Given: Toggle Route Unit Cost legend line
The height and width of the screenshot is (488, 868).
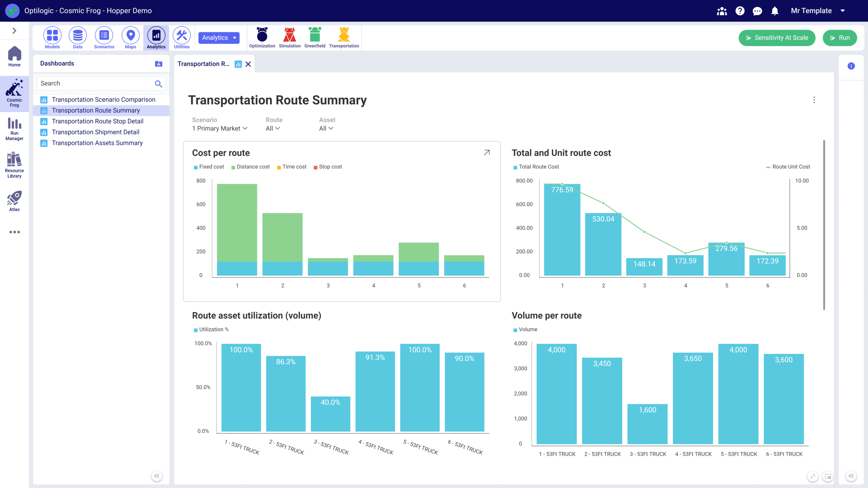Looking at the screenshot, I should pos(788,167).
